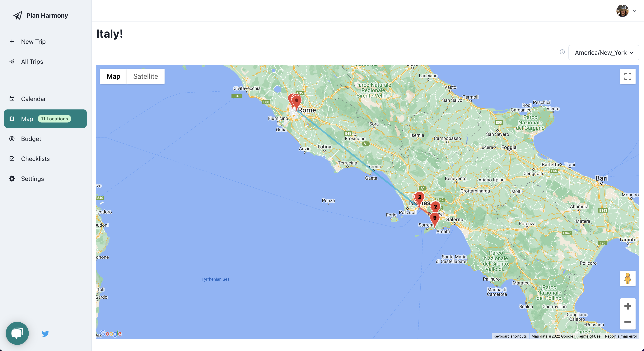This screenshot has height=351, width=644.
Task: Click the checkbox icon beside Checklists
Action: click(x=12, y=159)
